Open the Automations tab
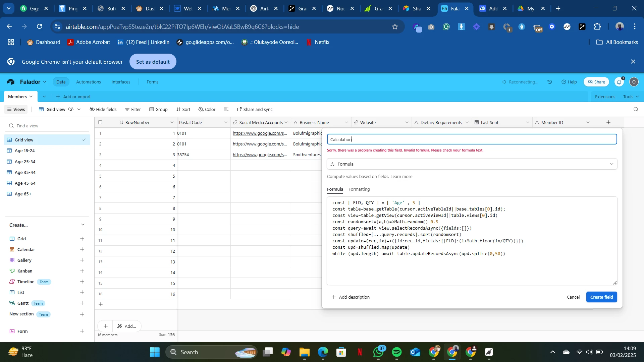The width and height of the screenshot is (644, 362). pyautogui.click(x=88, y=82)
